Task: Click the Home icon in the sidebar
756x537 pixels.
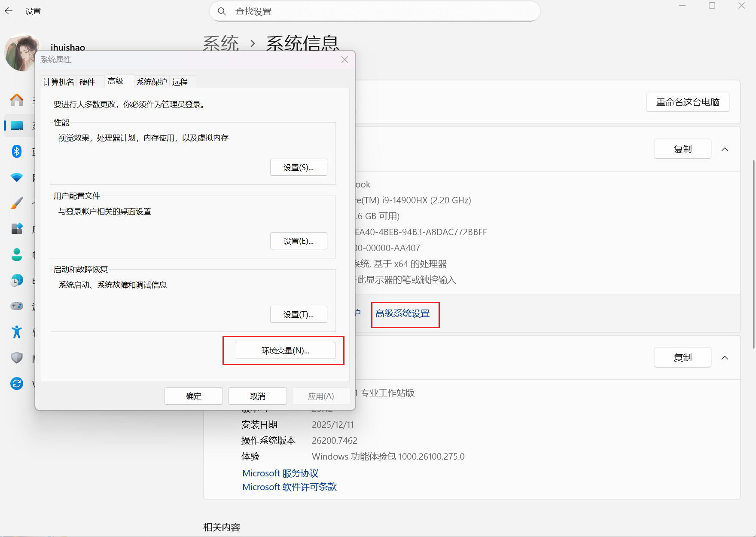Action: tap(17, 100)
